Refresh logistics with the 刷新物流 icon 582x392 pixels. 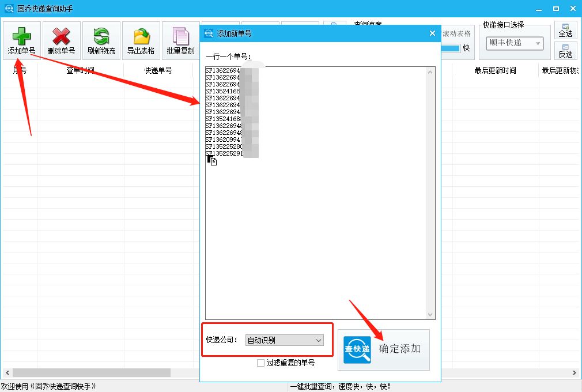[x=100, y=39]
